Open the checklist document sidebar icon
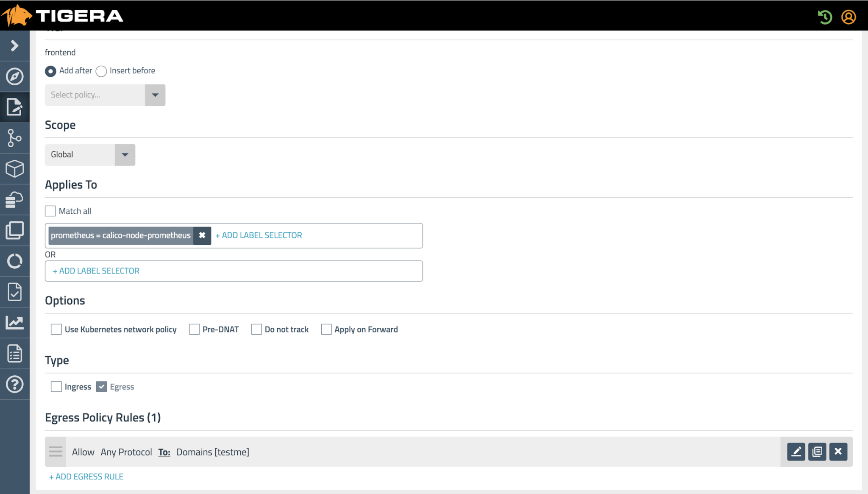The height and width of the screenshot is (494, 868). click(15, 353)
